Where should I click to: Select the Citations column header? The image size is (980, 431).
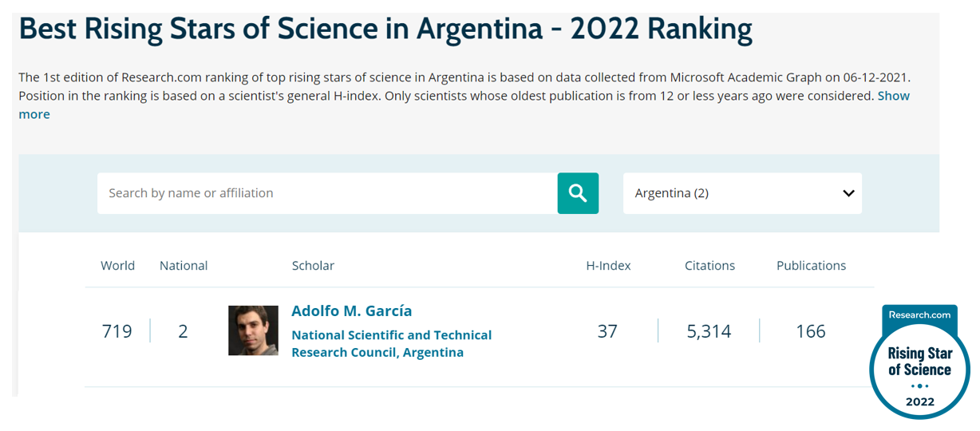(709, 266)
